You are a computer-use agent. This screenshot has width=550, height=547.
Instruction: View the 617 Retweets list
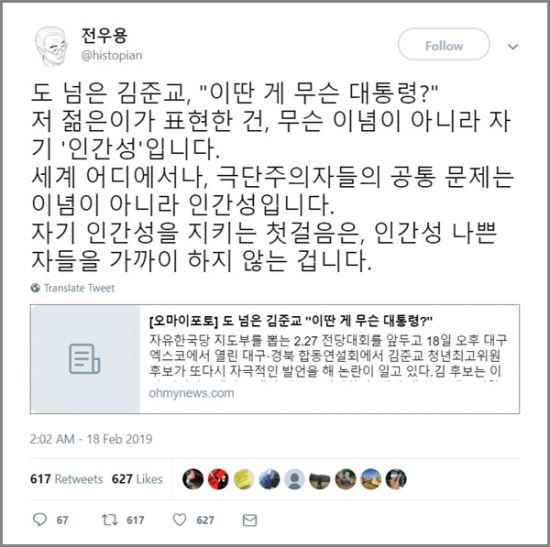point(67,479)
